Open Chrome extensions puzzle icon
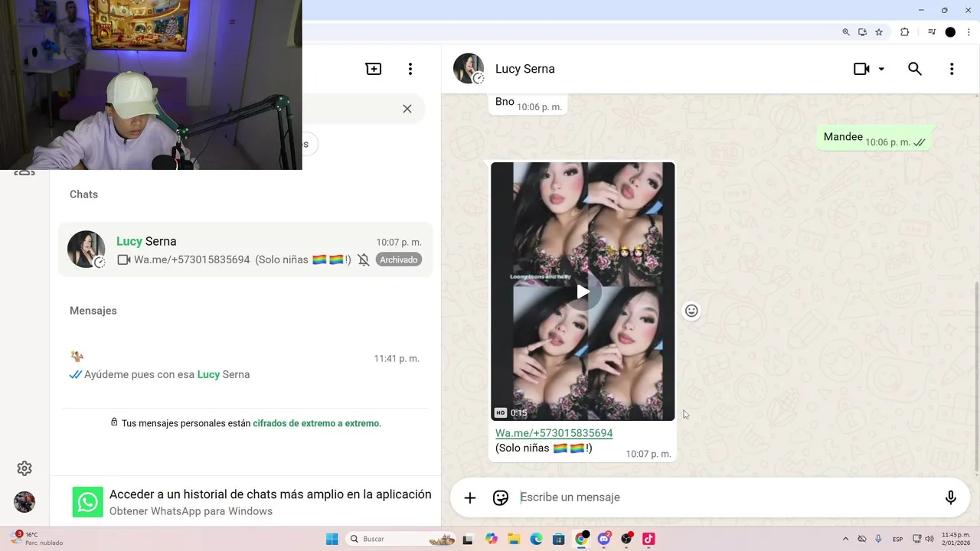 click(904, 32)
